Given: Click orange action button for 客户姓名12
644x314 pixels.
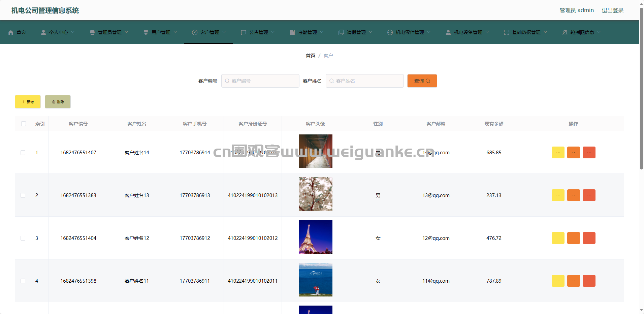Looking at the screenshot, I should coord(574,238).
